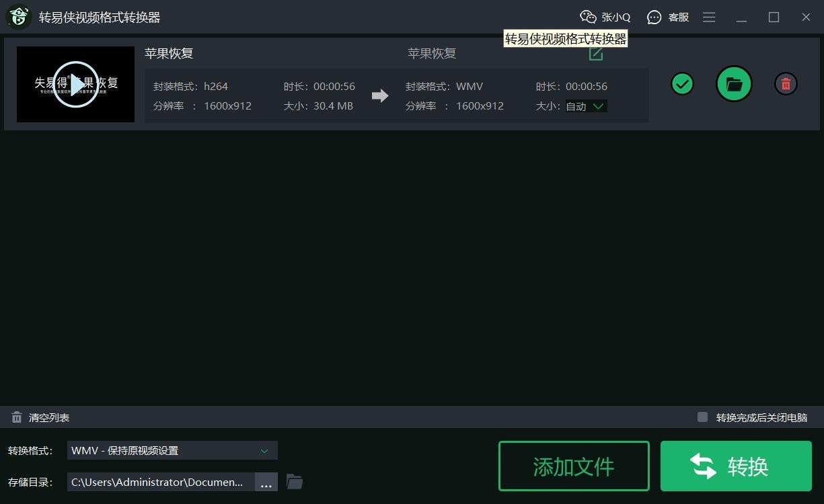Click the storage directory path field
824x504 pixels.
(161, 482)
